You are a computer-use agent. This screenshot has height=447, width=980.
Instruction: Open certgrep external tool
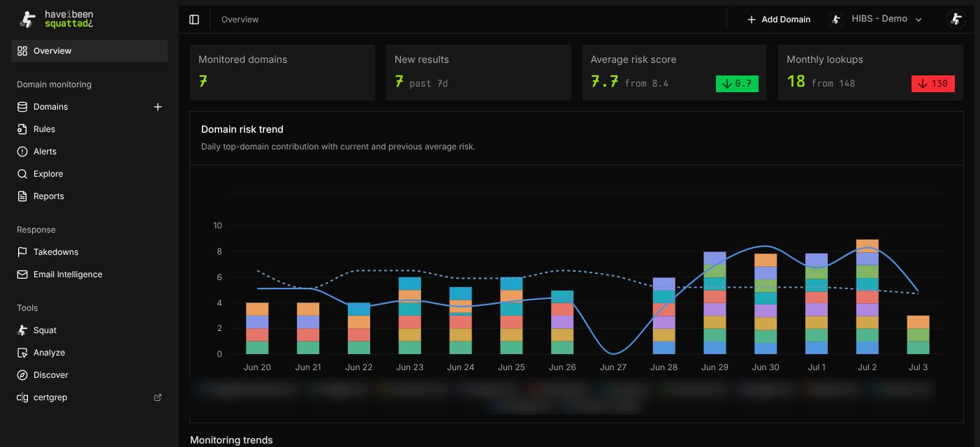point(89,397)
